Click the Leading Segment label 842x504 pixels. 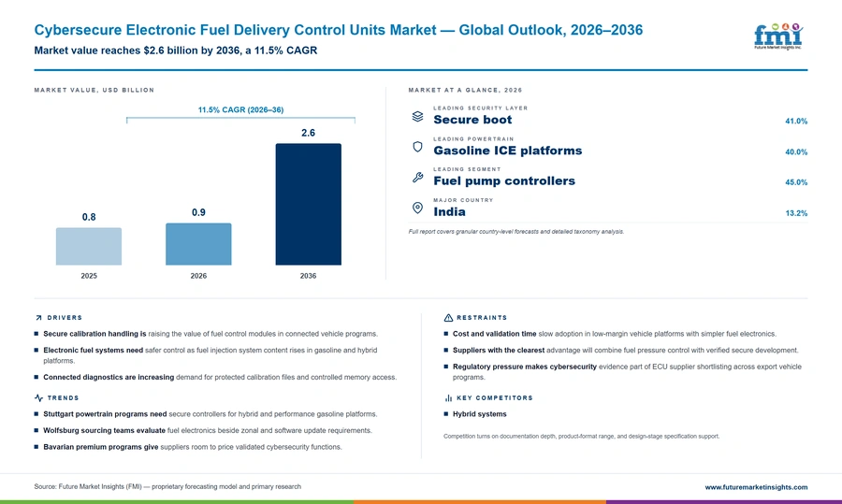point(467,169)
